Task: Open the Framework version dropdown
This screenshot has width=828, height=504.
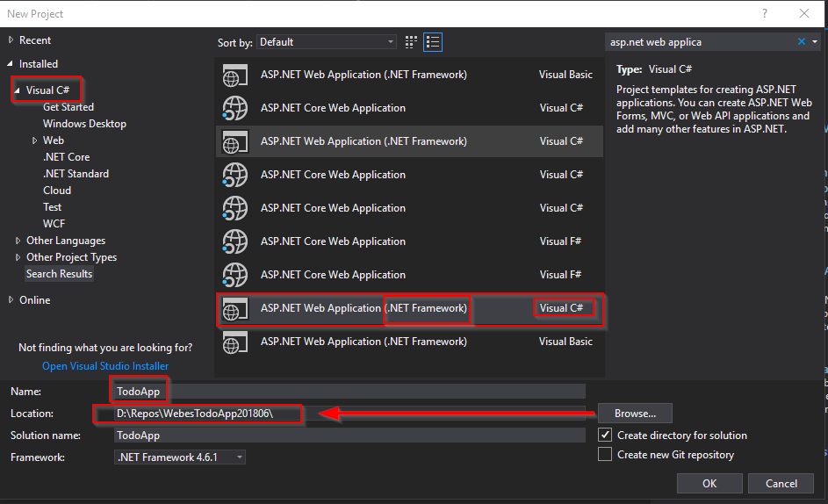Action: pos(180,457)
